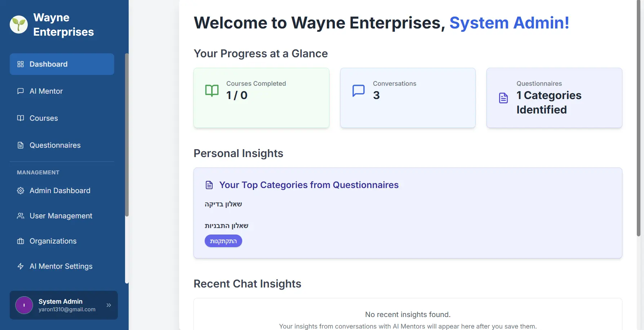The width and height of the screenshot is (644, 330).
Task: Click the Courses book icon in sidebar
Action: point(21,118)
